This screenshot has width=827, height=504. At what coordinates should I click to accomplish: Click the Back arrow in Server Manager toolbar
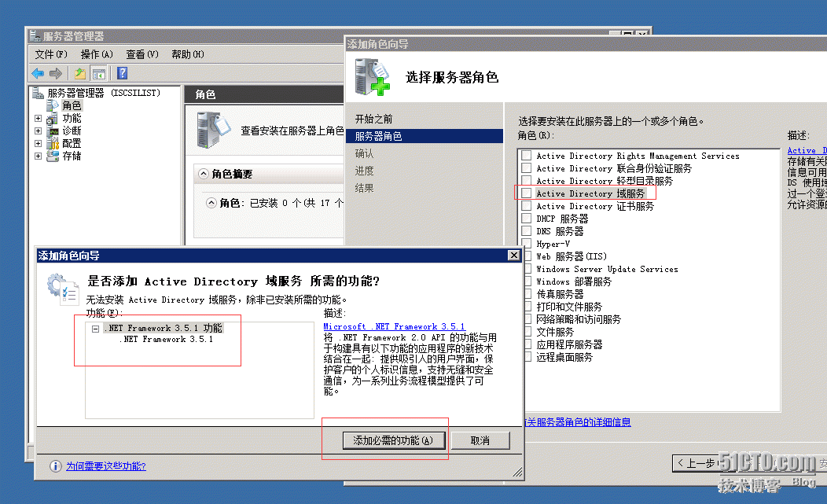click(38, 73)
